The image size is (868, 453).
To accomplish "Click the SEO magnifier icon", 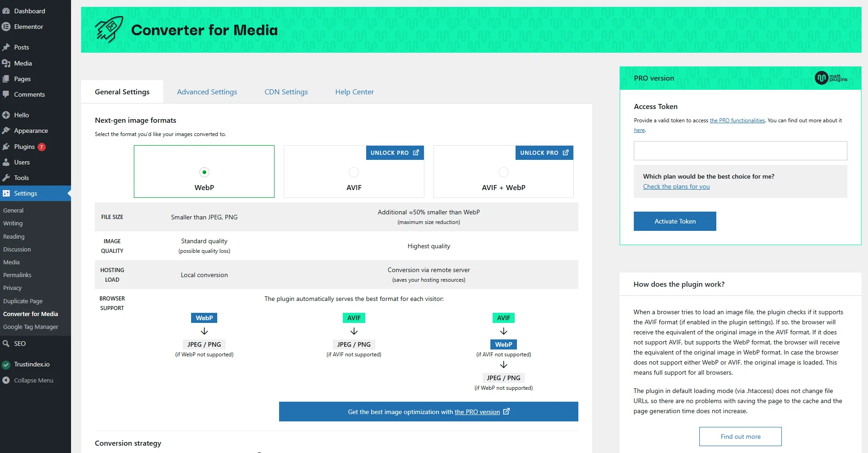I will click(6, 344).
